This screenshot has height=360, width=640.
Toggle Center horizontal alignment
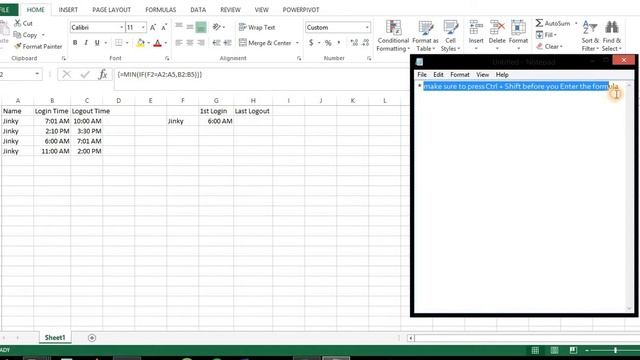coord(190,42)
